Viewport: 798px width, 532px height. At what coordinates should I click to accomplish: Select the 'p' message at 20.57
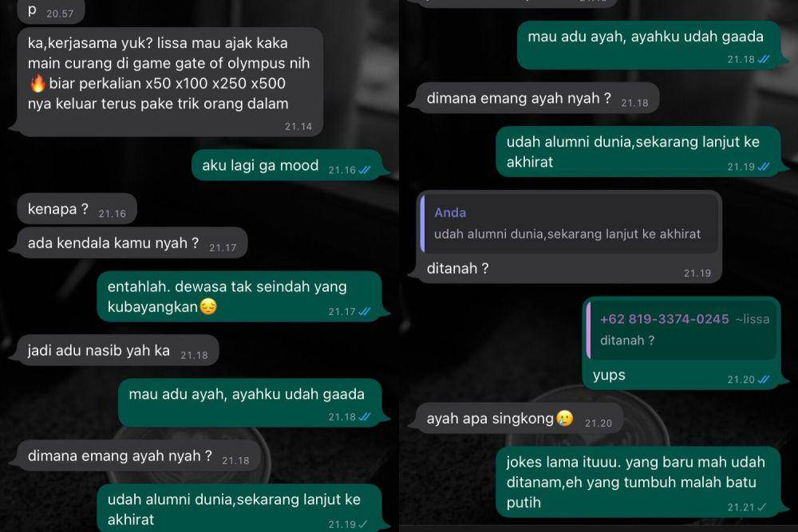51,11
